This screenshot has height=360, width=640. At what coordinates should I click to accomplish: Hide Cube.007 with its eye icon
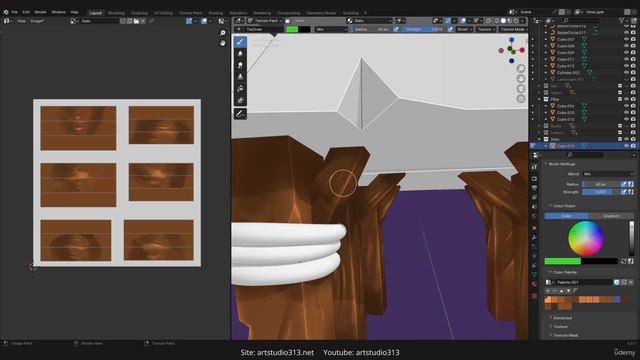coord(627,40)
